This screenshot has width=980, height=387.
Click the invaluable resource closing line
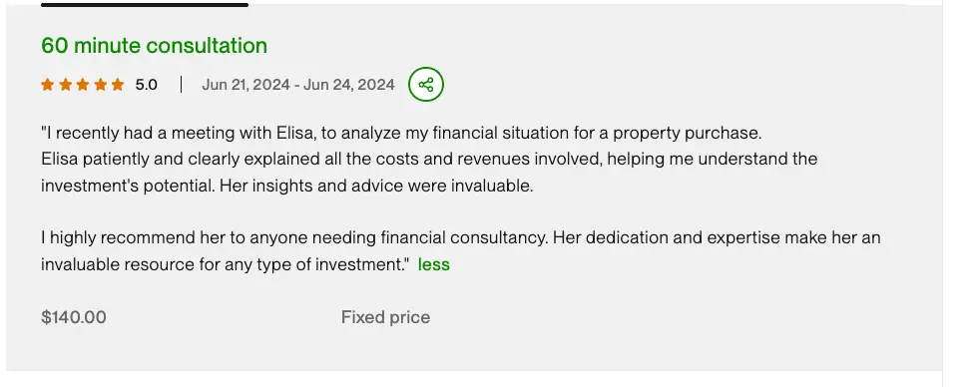pyautogui.click(x=226, y=264)
